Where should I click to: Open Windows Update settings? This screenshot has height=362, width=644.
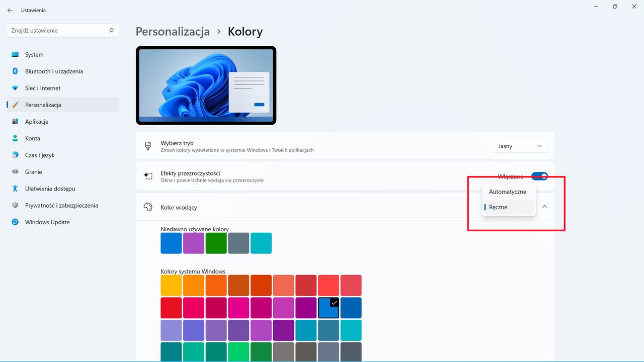48,222
